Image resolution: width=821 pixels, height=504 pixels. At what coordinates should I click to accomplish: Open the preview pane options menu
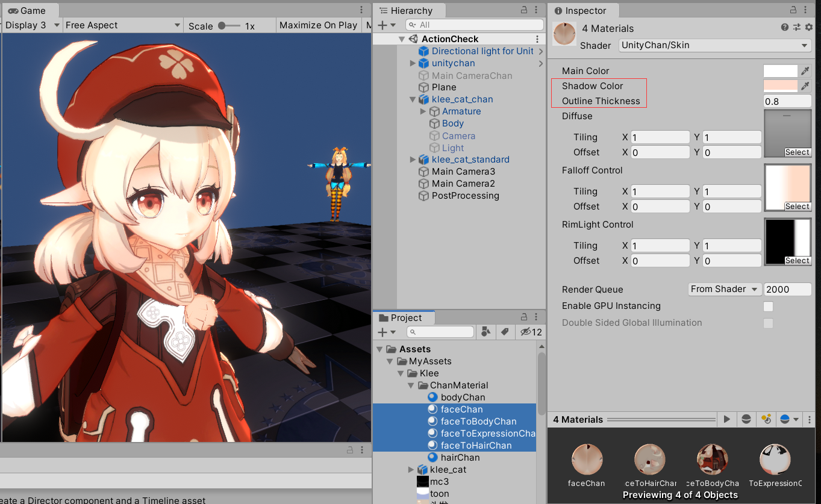pos(809,419)
